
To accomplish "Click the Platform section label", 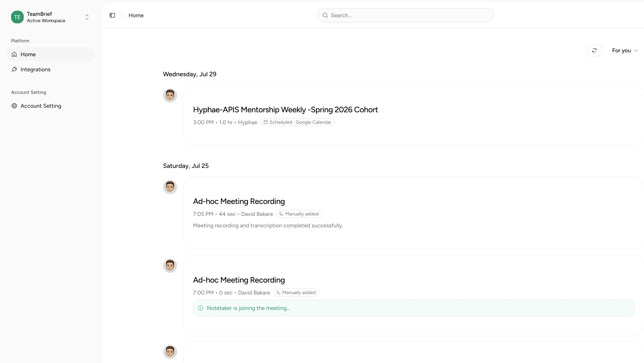I will [x=20, y=41].
